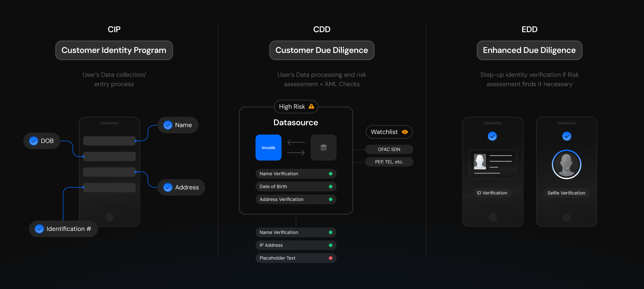
Task: Click the ID card illustration thumbnail
Action: point(493,164)
